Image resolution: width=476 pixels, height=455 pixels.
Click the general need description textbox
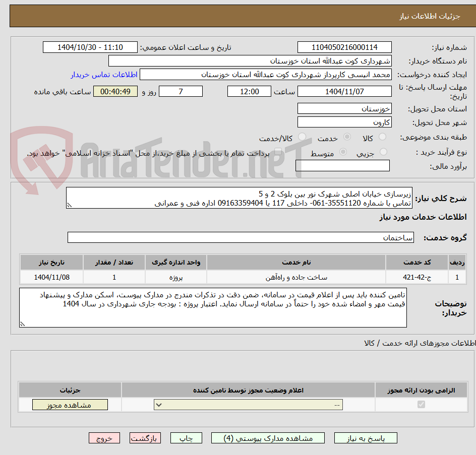pyautogui.click(x=239, y=198)
